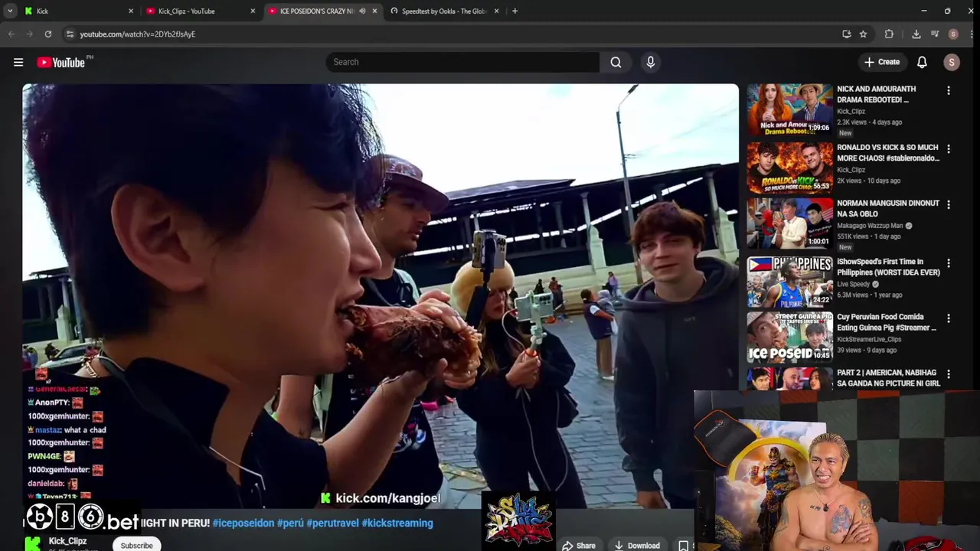Click the browser forward arrow

29,34
